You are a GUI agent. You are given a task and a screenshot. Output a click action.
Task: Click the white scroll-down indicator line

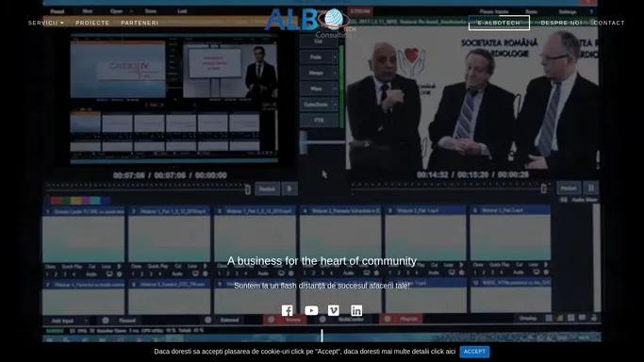[322, 336]
